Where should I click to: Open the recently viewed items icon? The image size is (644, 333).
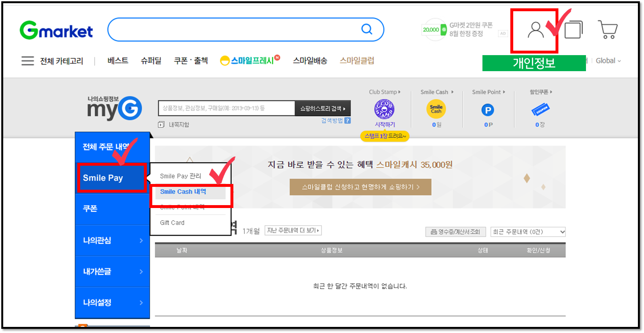573,29
